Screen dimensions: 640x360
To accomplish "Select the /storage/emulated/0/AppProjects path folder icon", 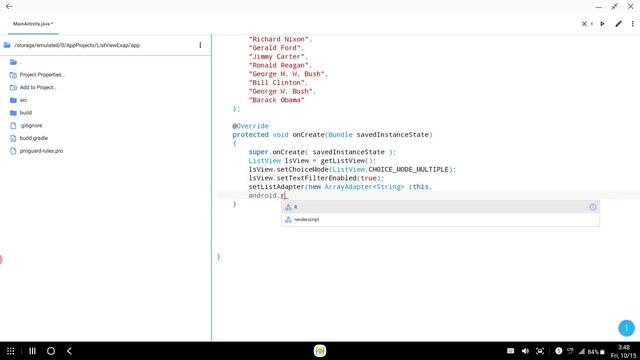I will coord(7,45).
